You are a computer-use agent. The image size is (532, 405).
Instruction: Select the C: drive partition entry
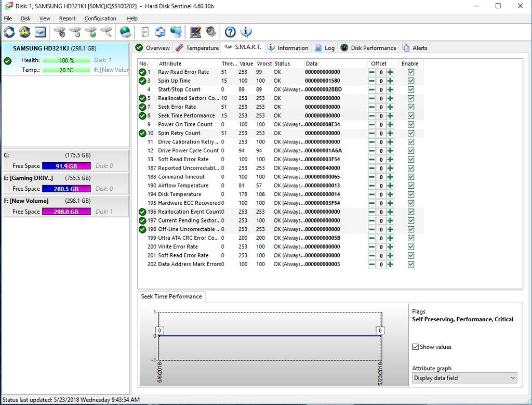[65, 160]
